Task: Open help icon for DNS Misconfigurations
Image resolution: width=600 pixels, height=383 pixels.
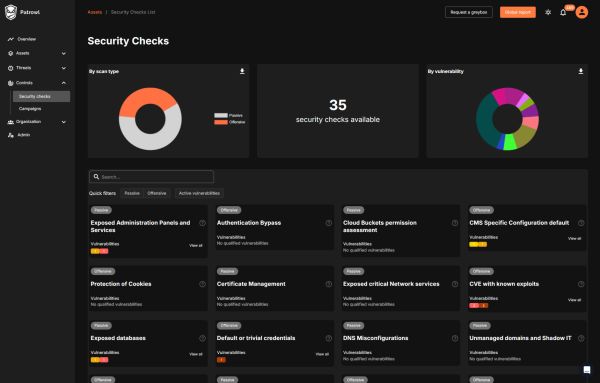Action: [x=455, y=338]
